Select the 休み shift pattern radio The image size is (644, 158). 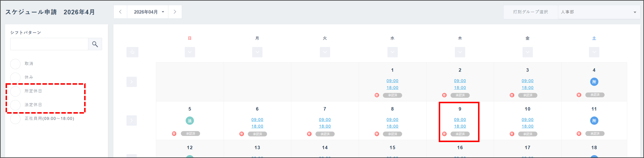15,78
